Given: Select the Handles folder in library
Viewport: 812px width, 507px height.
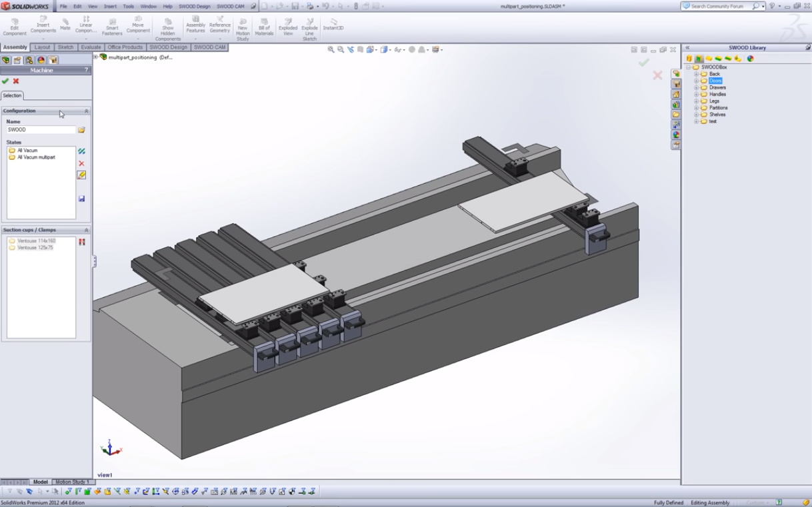Looking at the screenshot, I should point(717,94).
